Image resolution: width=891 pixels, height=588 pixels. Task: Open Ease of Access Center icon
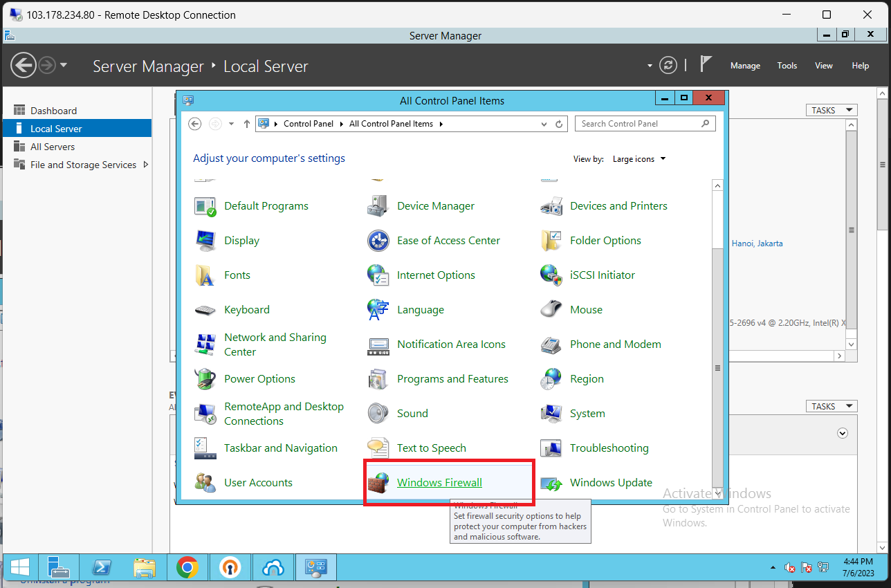(x=378, y=241)
